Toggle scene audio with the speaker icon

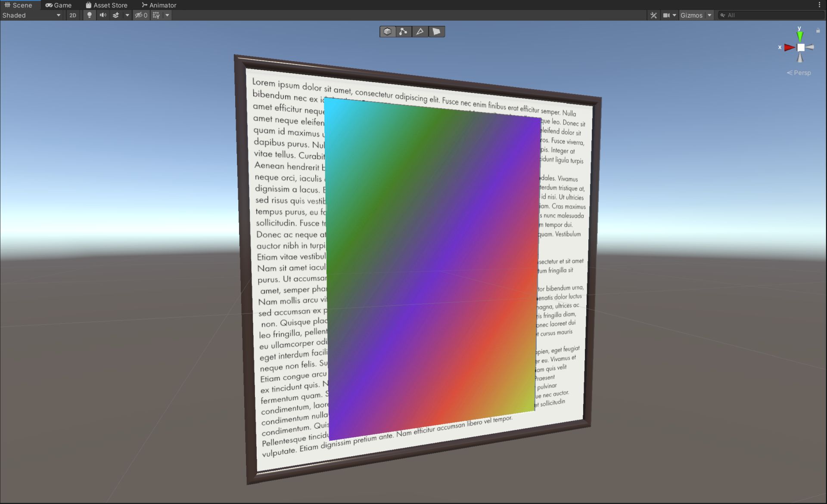103,15
